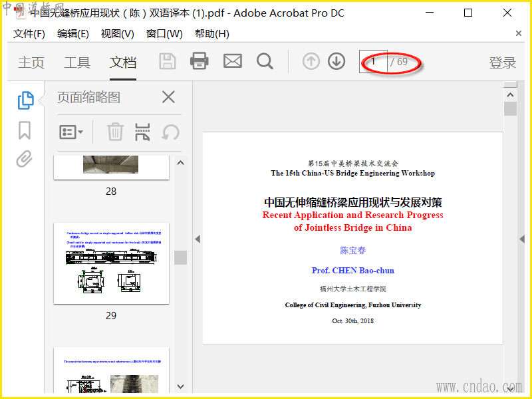Click the document vertical scrollbar handle

[x=510, y=109]
